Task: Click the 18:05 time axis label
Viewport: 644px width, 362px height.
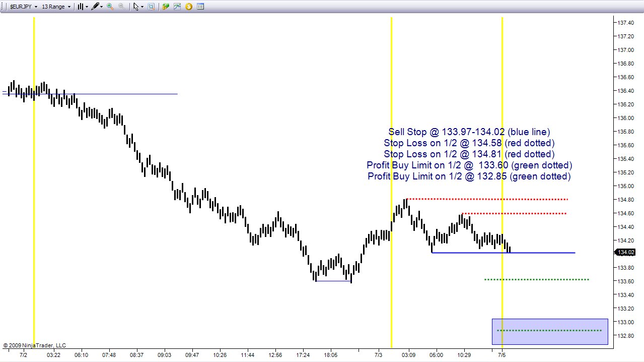Action: click(x=330, y=355)
